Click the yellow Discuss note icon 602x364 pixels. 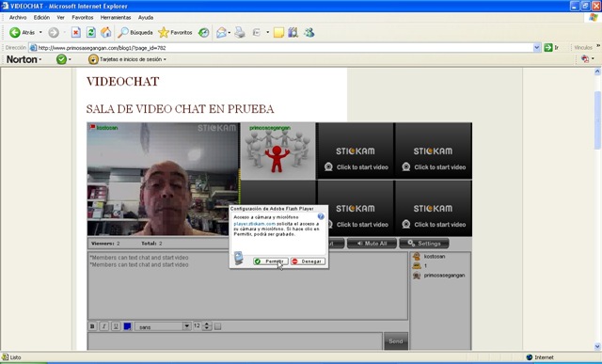point(278,33)
